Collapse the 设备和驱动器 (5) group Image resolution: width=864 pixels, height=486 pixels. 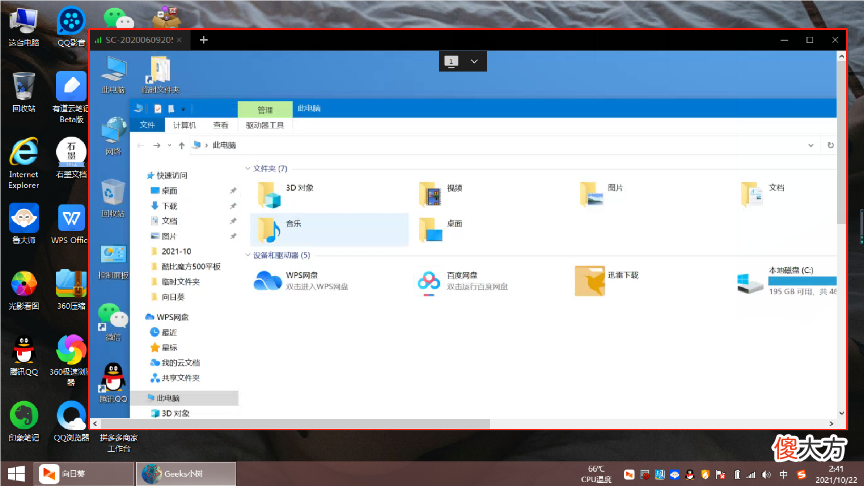(248, 255)
